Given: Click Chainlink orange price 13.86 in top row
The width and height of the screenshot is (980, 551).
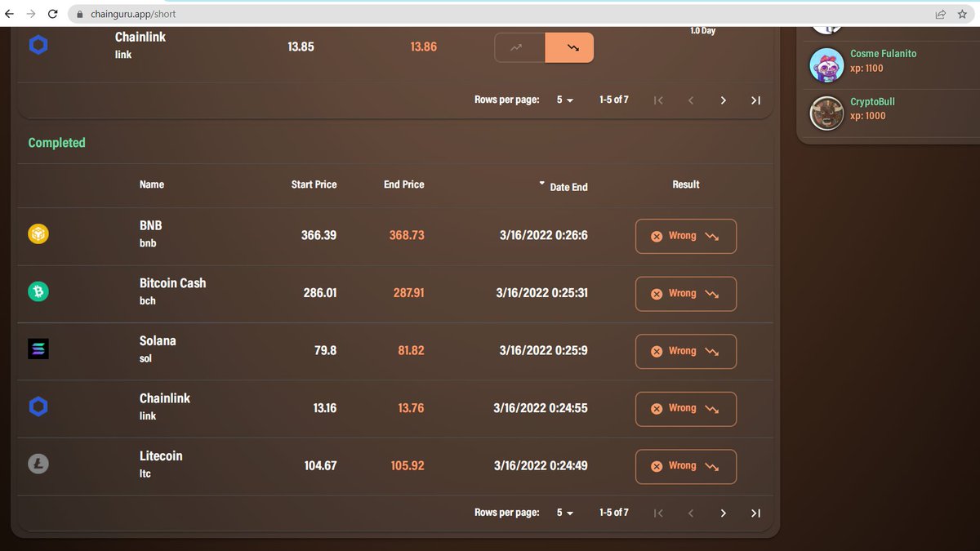Looking at the screenshot, I should pyautogui.click(x=423, y=47).
